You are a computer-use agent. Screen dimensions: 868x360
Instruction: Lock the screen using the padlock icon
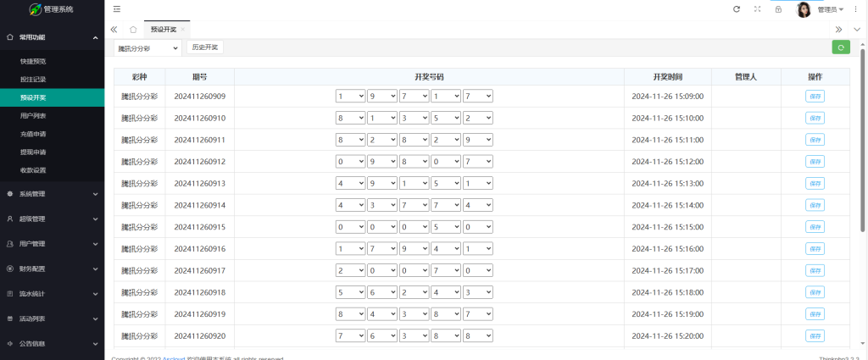point(778,9)
